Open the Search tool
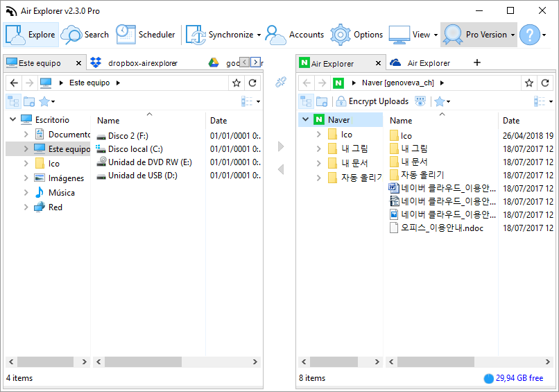Viewport: 559px width, 392px height. pyautogui.click(x=85, y=35)
